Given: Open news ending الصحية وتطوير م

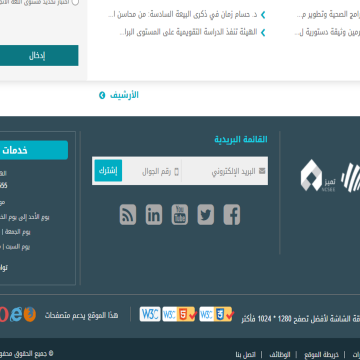Looking at the screenshot, I should point(328,15).
